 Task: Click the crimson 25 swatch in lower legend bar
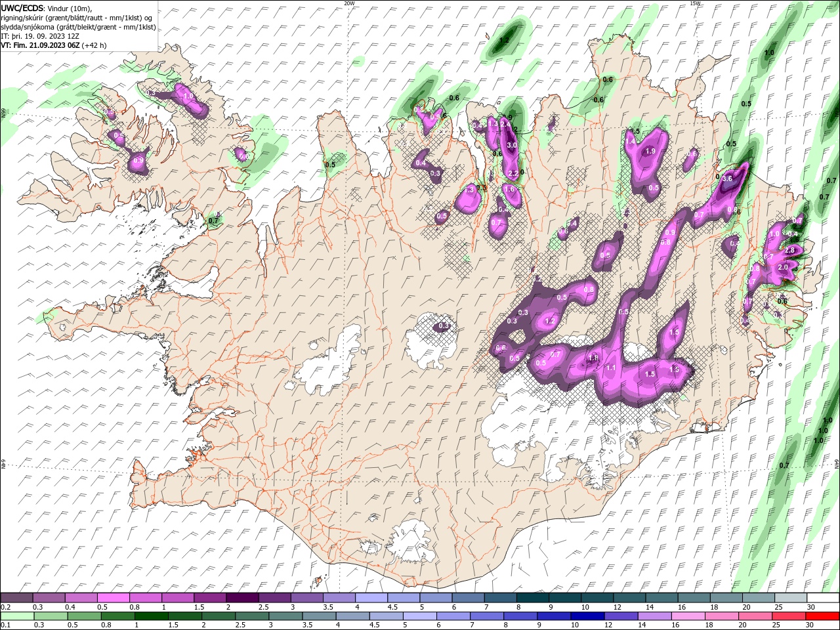788,616
